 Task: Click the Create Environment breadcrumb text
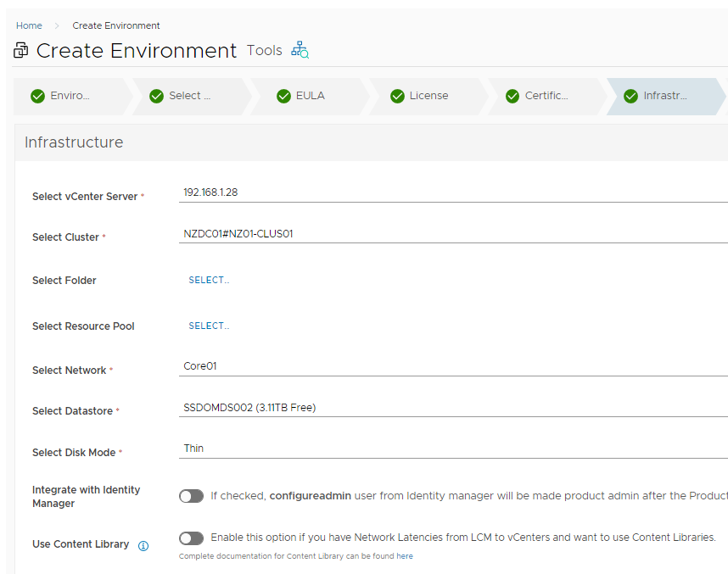pos(116,25)
